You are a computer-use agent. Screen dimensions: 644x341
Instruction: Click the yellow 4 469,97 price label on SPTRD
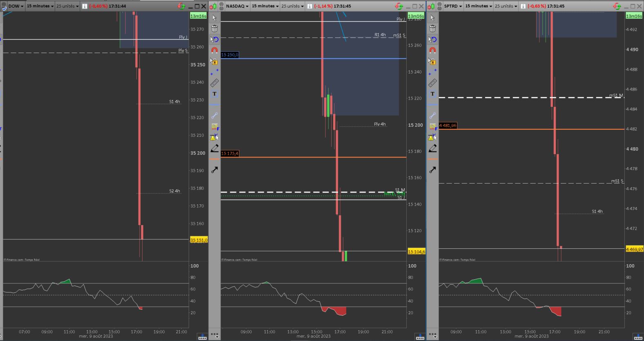634,249
